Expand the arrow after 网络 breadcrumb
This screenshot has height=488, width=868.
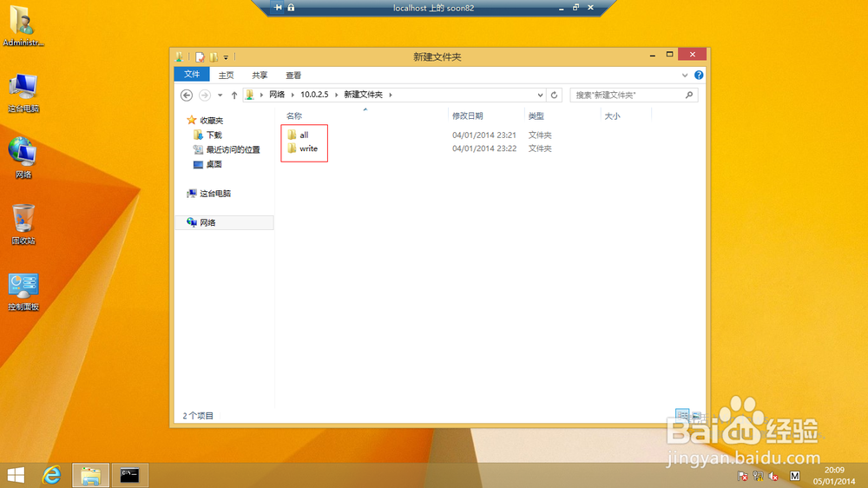(293, 95)
